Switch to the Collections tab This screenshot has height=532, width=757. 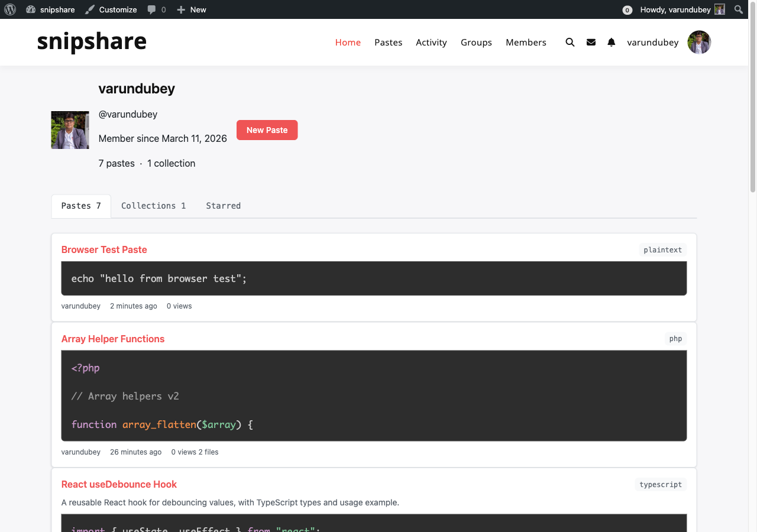[153, 206]
